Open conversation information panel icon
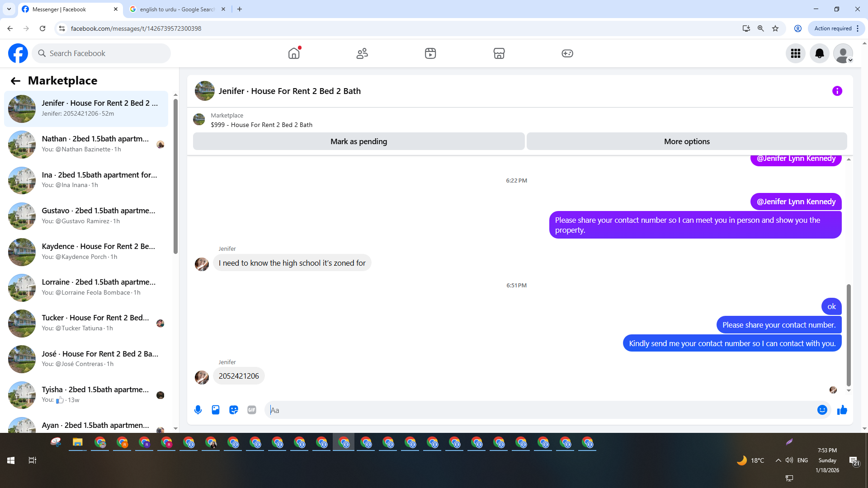The image size is (868, 488). [x=837, y=91]
